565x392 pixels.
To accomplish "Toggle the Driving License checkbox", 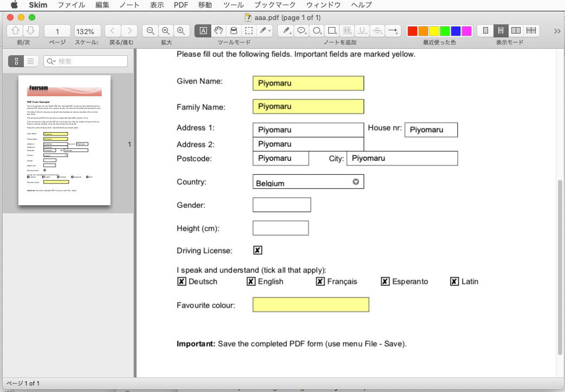I will click(x=257, y=250).
